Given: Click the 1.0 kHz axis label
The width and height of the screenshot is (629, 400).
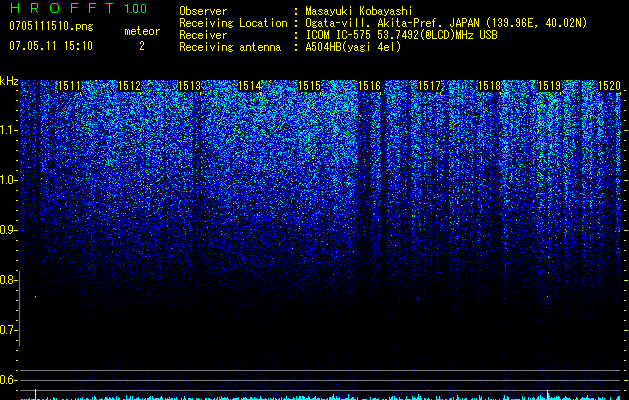Looking at the screenshot, I should coord(9,180).
